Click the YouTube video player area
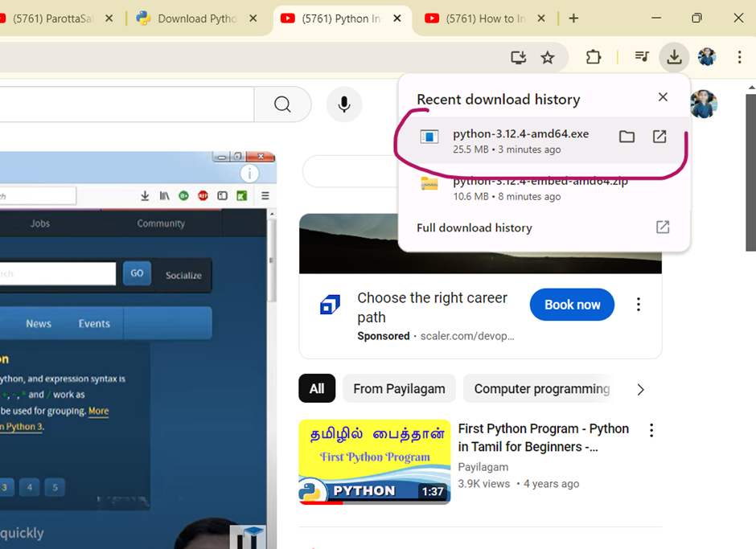Image resolution: width=756 pixels, height=549 pixels. [138, 350]
